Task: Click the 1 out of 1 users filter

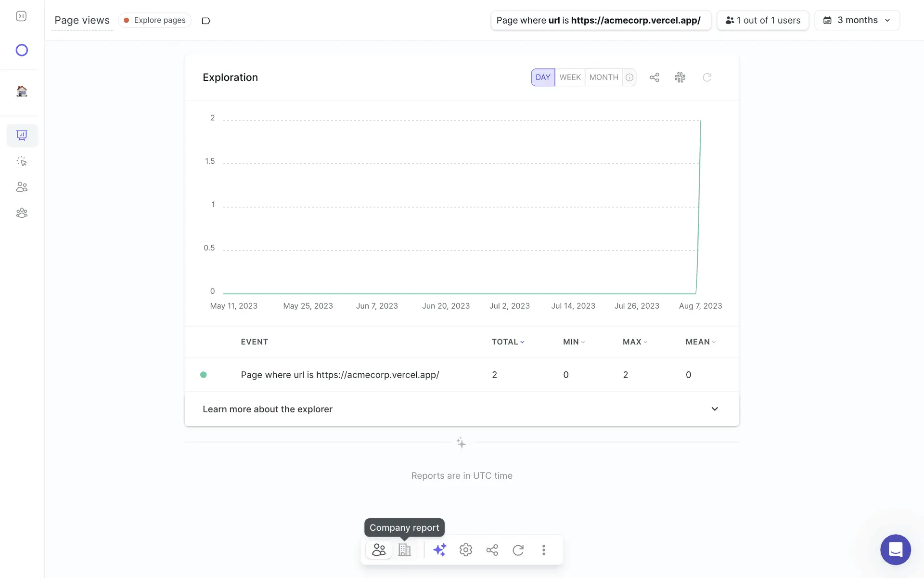Action: [x=762, y=20]
